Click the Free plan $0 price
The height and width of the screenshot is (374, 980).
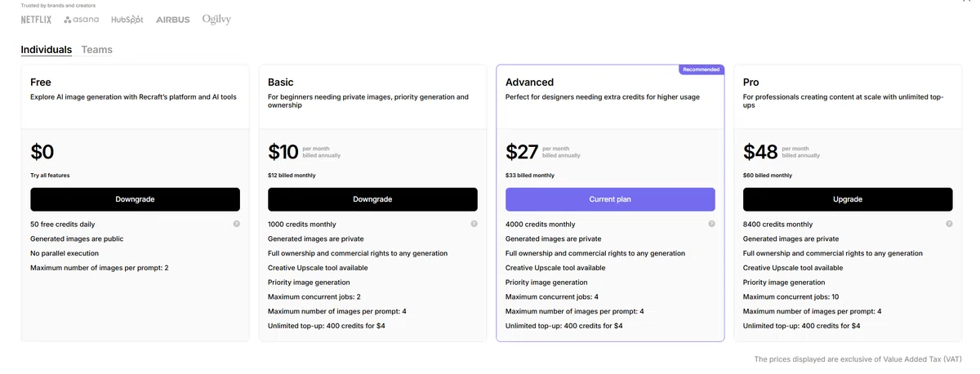(42, 152)
